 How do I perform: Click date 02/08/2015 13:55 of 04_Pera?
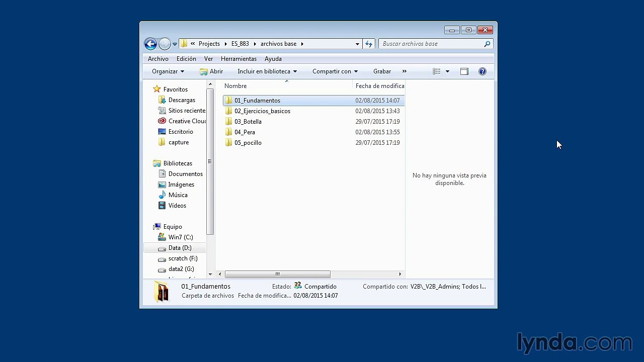(377, 132)
